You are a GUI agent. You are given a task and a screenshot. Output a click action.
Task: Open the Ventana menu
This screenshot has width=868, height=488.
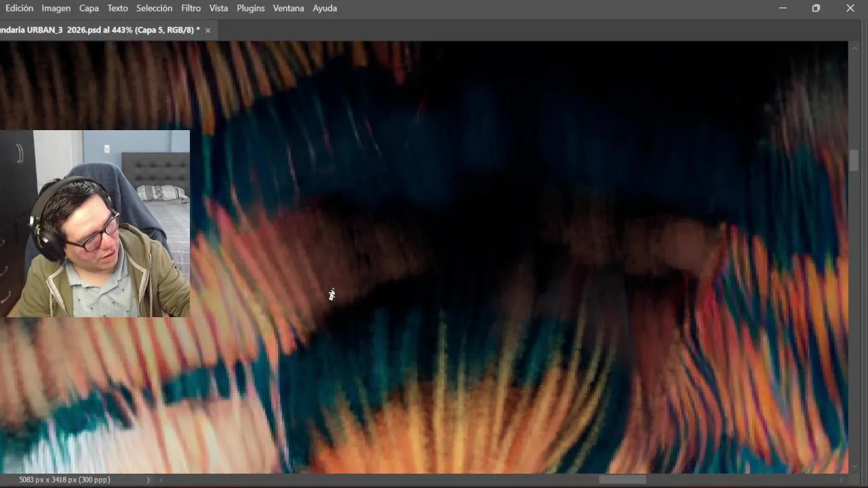point(288,8)
